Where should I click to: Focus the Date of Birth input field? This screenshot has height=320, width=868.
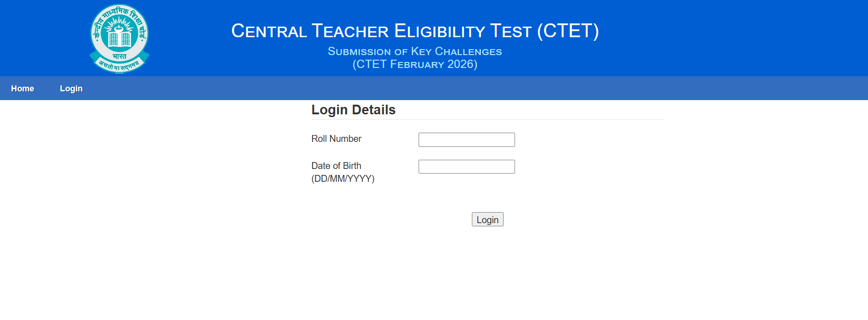tap(466, 167)
